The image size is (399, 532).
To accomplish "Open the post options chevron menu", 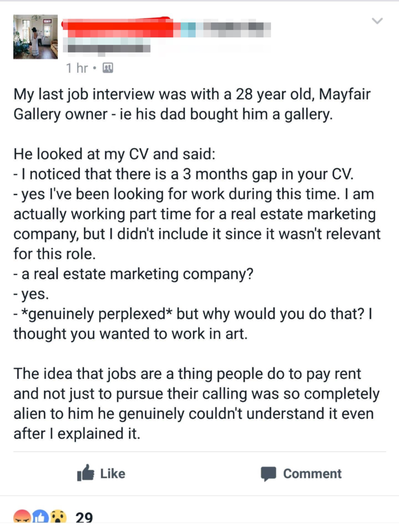I will pos(377,21).
